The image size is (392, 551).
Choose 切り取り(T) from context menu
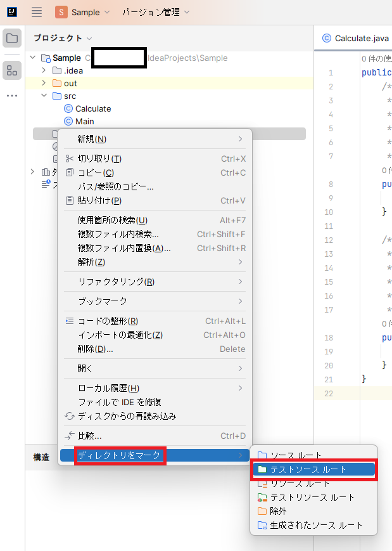(x=155, y=159)
